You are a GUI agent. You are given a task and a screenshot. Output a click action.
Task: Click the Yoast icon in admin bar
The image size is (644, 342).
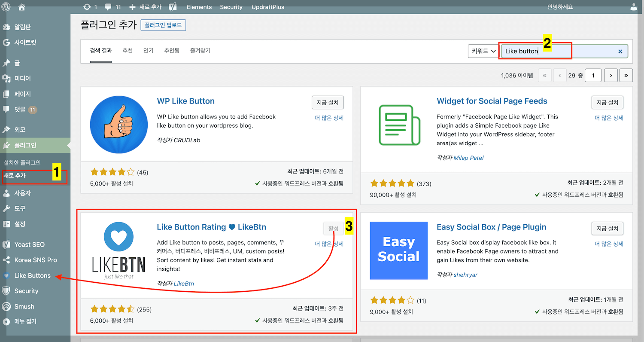coord(173,7)
